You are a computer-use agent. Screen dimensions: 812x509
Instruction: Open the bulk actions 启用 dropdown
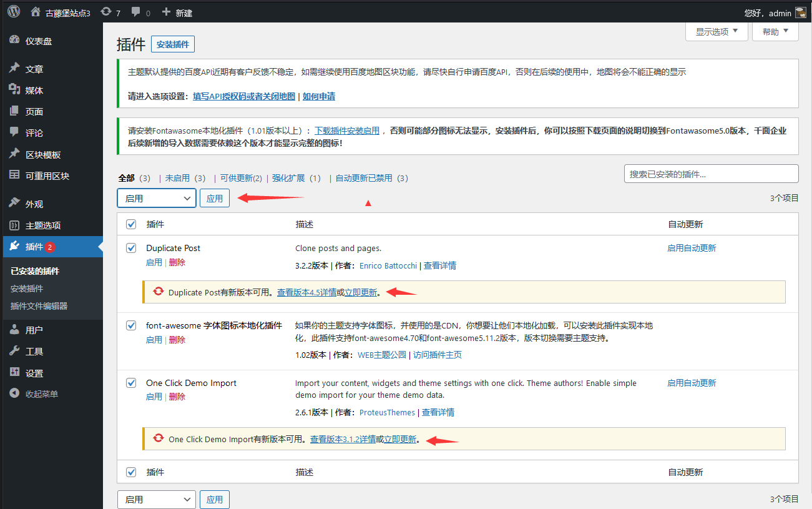point(156,198)
